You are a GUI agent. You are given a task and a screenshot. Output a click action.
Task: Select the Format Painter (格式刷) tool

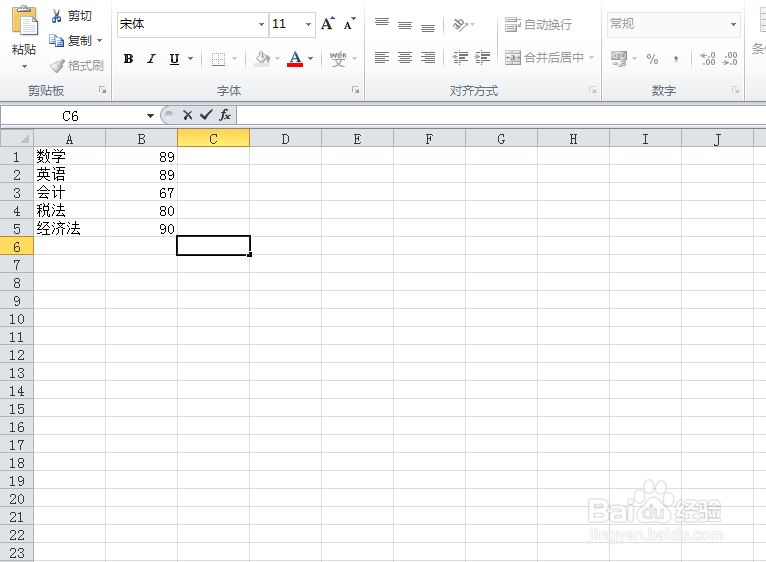click(x=77, y=65)
